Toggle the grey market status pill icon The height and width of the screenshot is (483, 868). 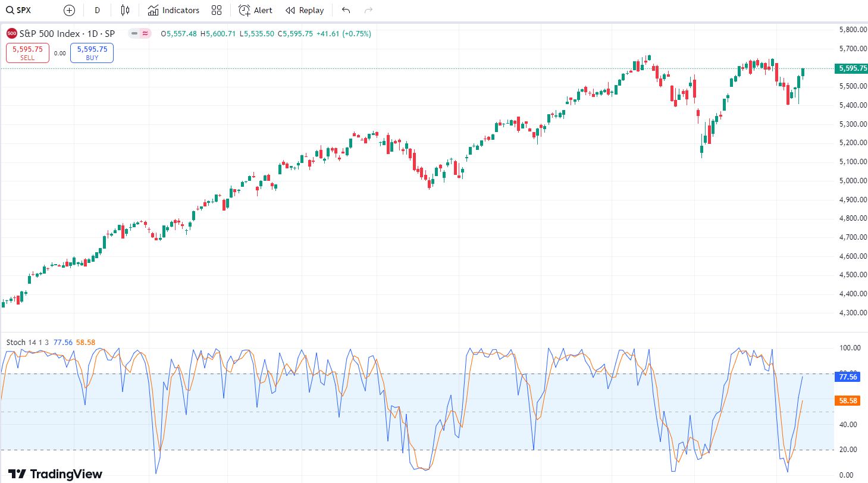(134, 34)
